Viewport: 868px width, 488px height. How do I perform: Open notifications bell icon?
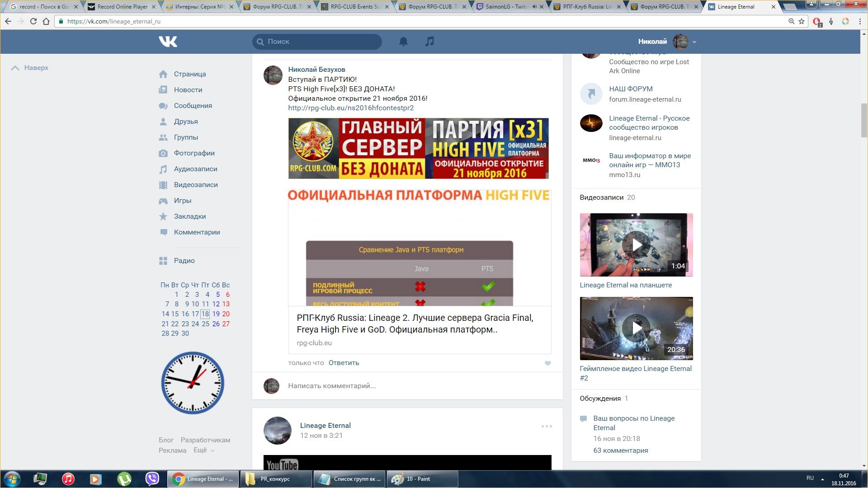403,42
